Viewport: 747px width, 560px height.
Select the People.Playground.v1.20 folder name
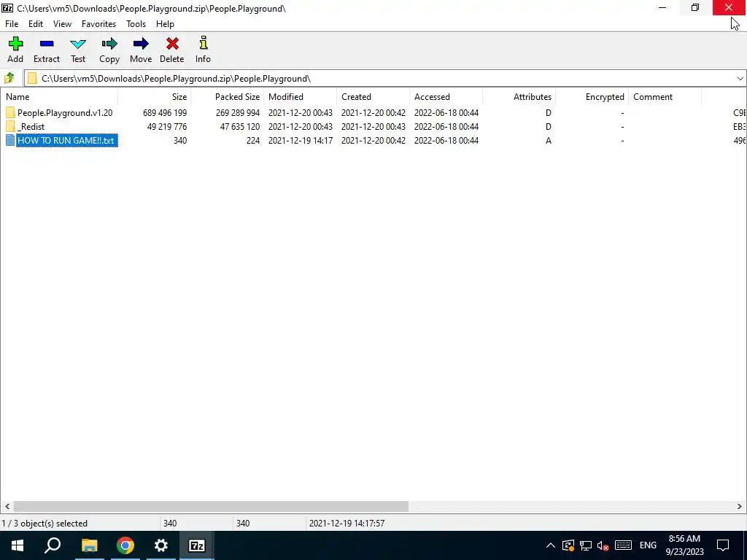point(65,113)
